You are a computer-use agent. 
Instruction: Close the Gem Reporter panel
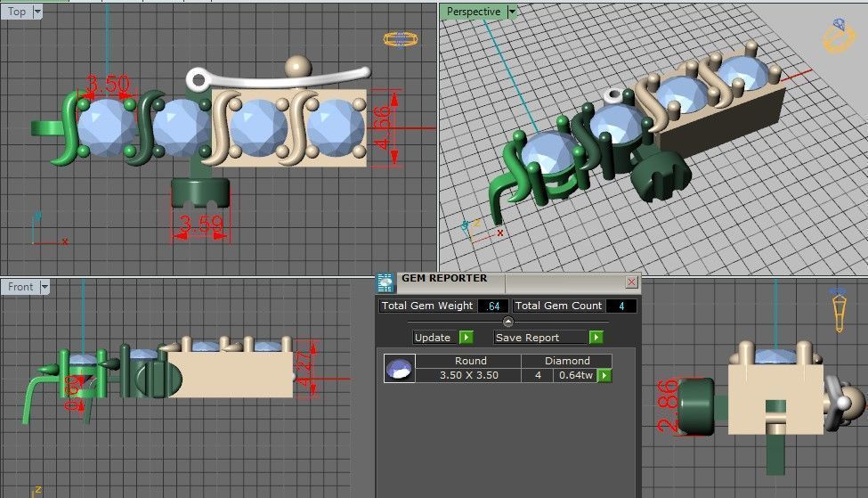(x=631, y=282)
